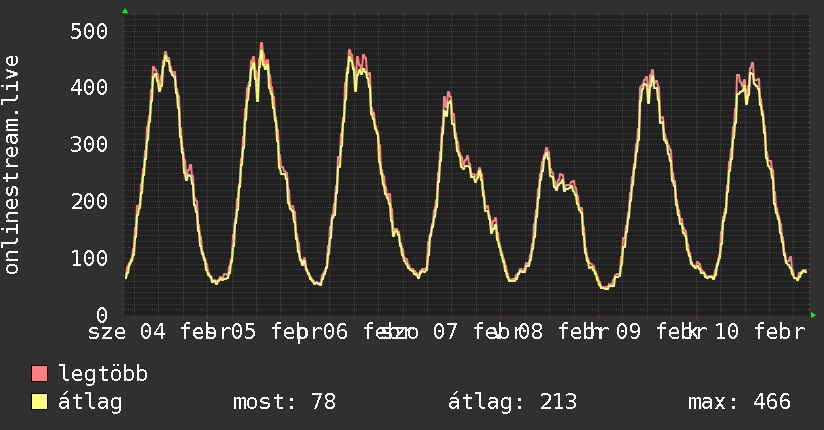The height and width of the screenshot is (430, 824).
Task: Click the 'sze 04' date label
Action: [127, 332]
